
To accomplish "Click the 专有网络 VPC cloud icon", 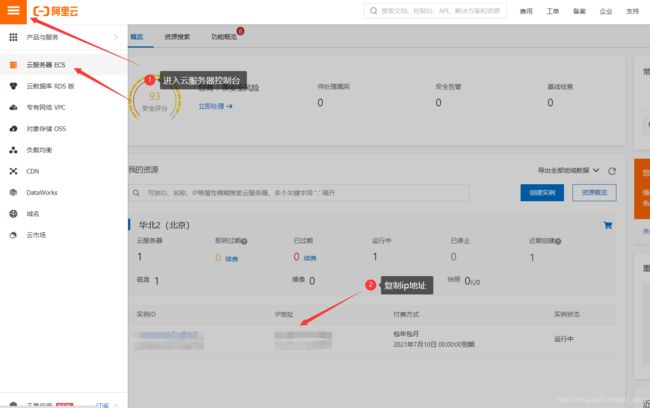I will pos(13,107).
